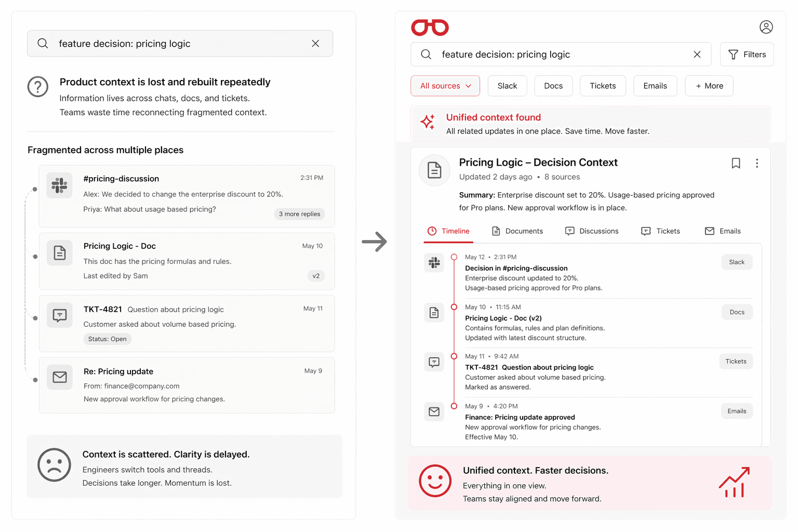Click the mail icon on Re: Pricing update card
Viewport: 798px width, 532px height.
60,377
